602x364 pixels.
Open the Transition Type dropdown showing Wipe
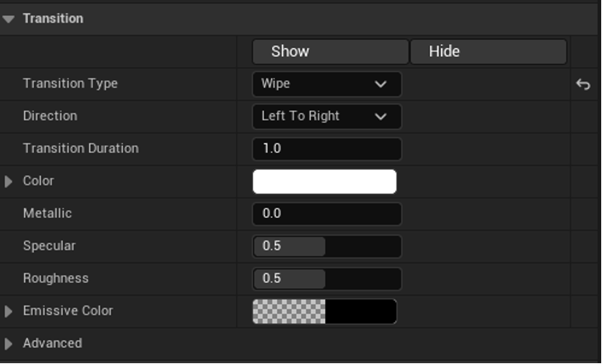(x=326, y=84)
